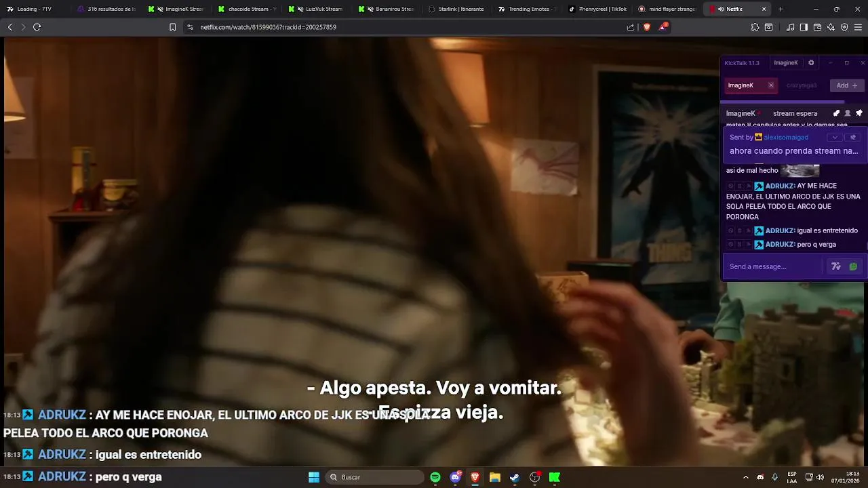Click the Add chatroom button in KickTalk
This screenshot has width=868, height=488.
(x=847, y=85)
